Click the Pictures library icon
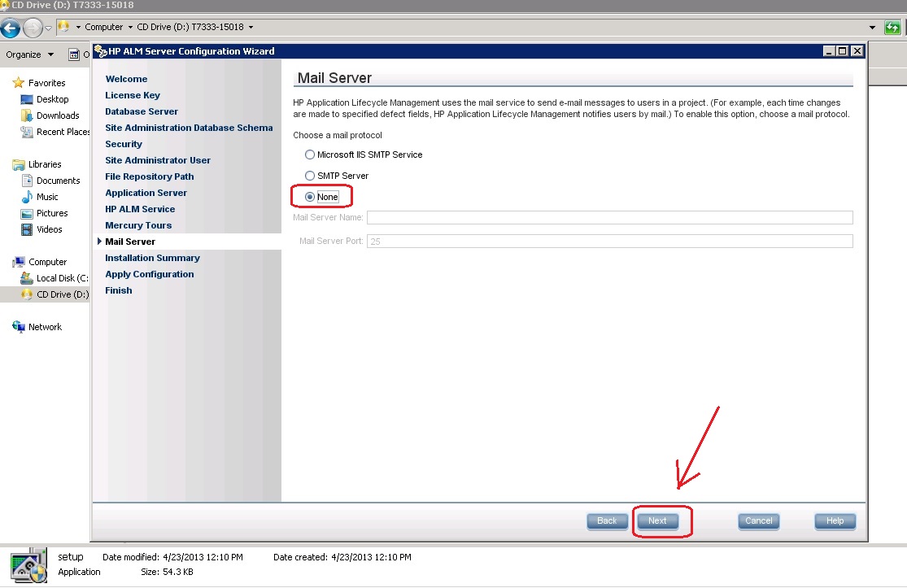Screen dimensions: 907x588 click(x=27, y=213)
